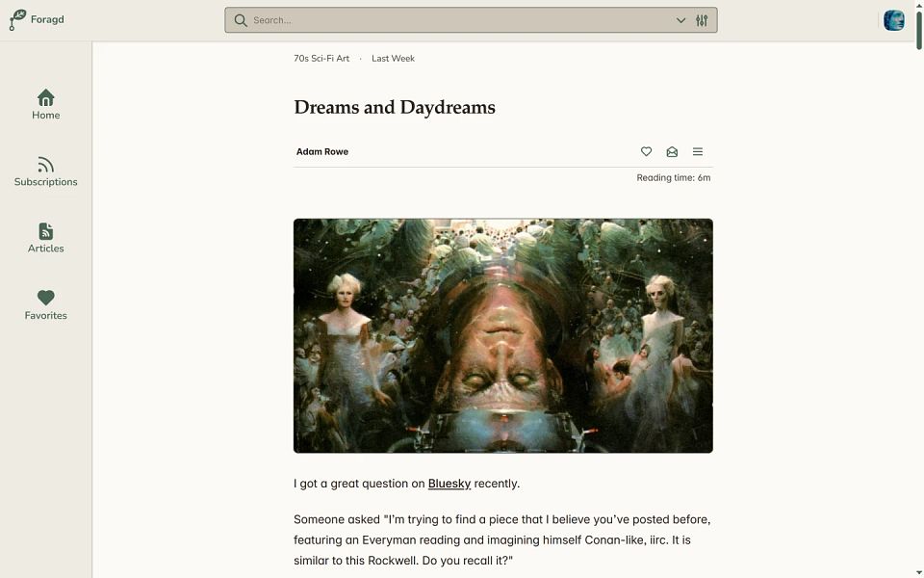924x578 pixels.
Task: Mark article read with envelope icon
Action: [672, 151]
